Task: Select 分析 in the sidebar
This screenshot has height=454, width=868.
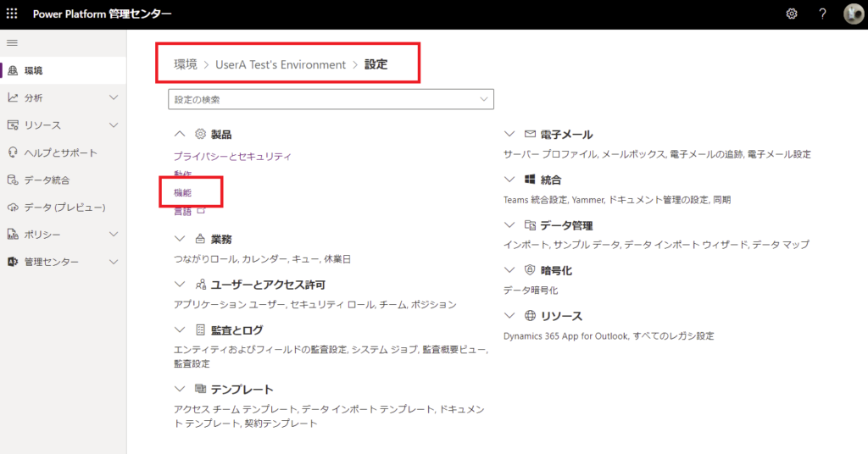Action: (63, 97)
